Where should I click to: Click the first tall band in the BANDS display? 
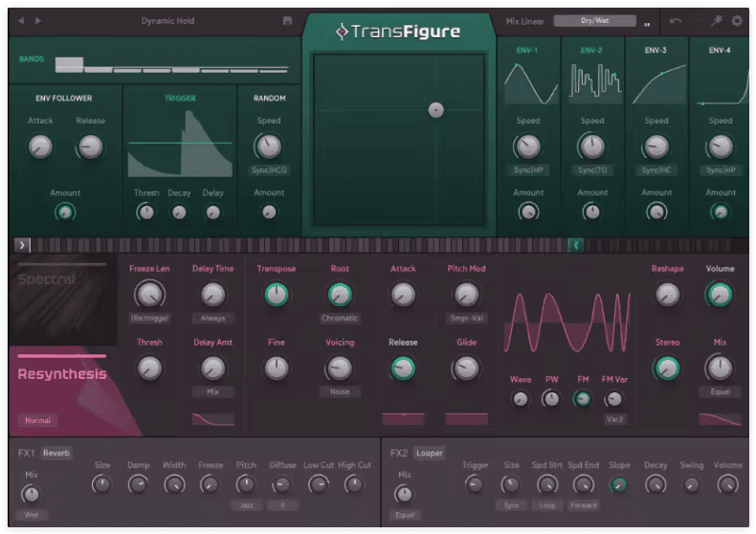69,64
